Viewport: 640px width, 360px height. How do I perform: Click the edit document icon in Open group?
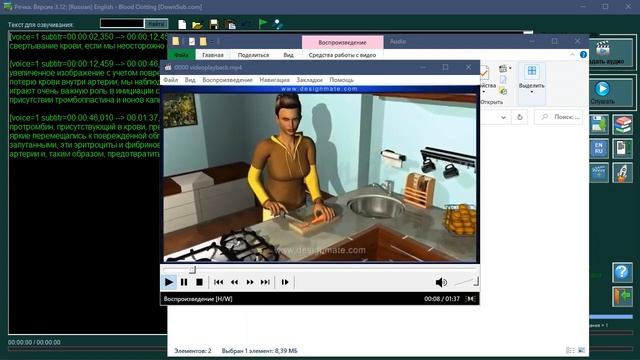click(503, 79)
